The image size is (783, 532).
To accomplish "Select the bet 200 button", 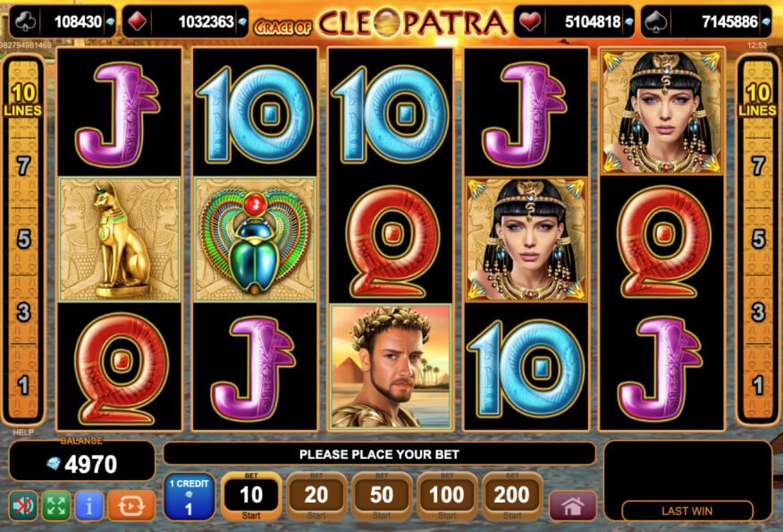I will click(512, 496).
